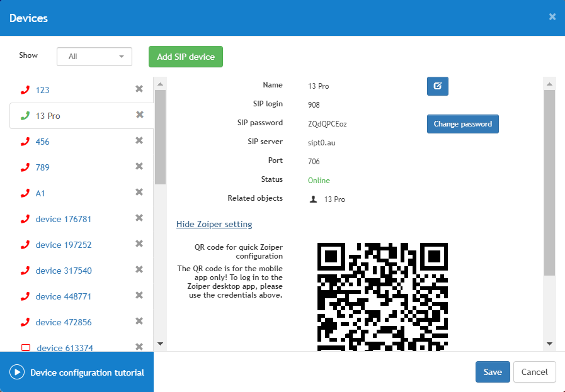Select the A1 device
Viewport: 565px width, 392px height.
(x=40, y=193)
